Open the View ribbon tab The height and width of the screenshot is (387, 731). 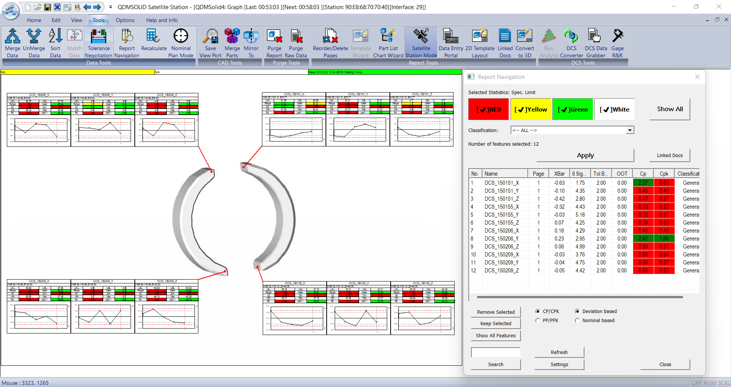point(76,20)
